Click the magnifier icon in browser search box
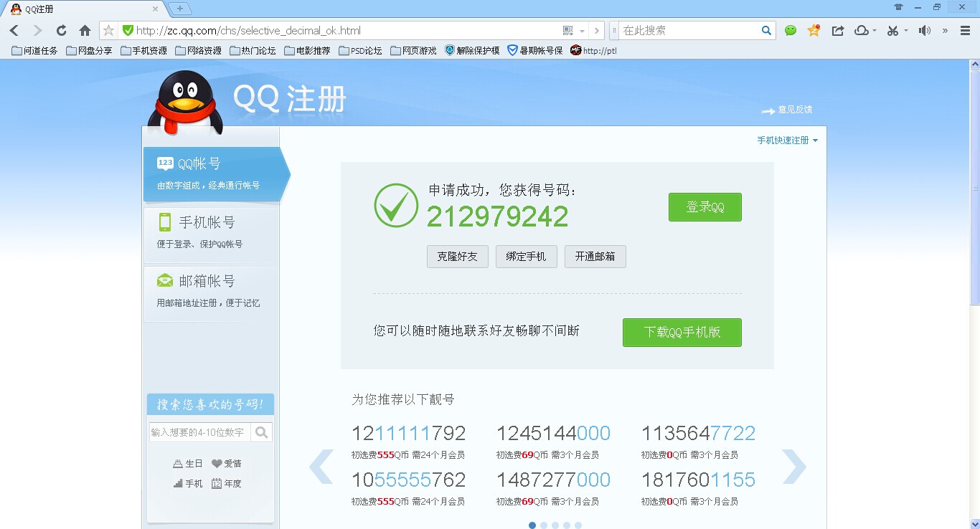980x529 pixels. [766, 30]
